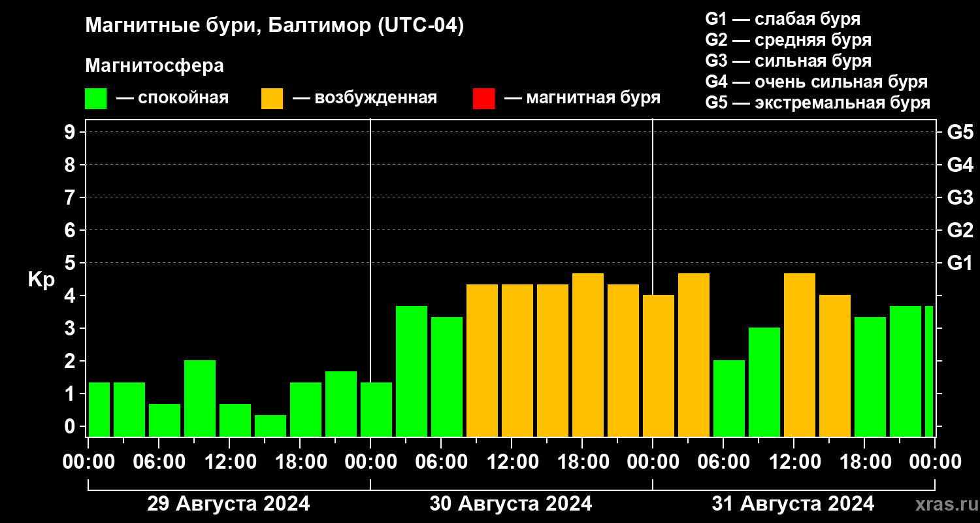Click 'G1 — слабая буря' legend line

pos(783,19)
